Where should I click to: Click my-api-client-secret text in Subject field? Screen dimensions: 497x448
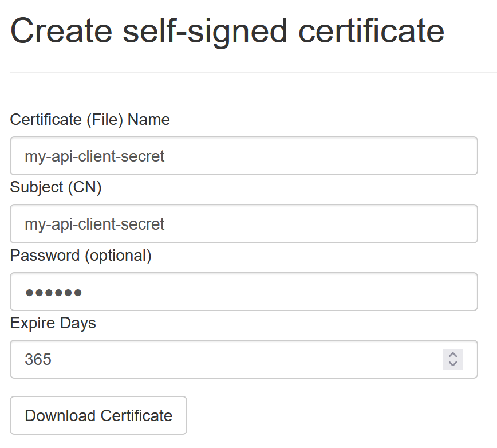[94, 223]
